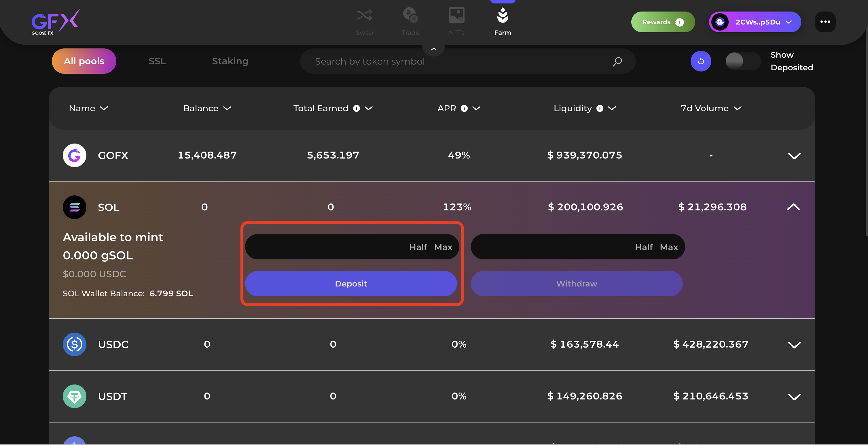Image resolution: width=868 pixels, height=445 pixels.
Task: Open the wallet 2CWs..p5Du dropdown
Action: (x=755, y=22)
